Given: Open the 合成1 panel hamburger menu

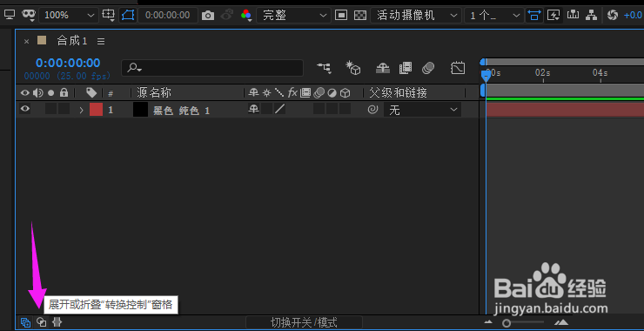Looking at the screenshot, I should coord(101,41).
